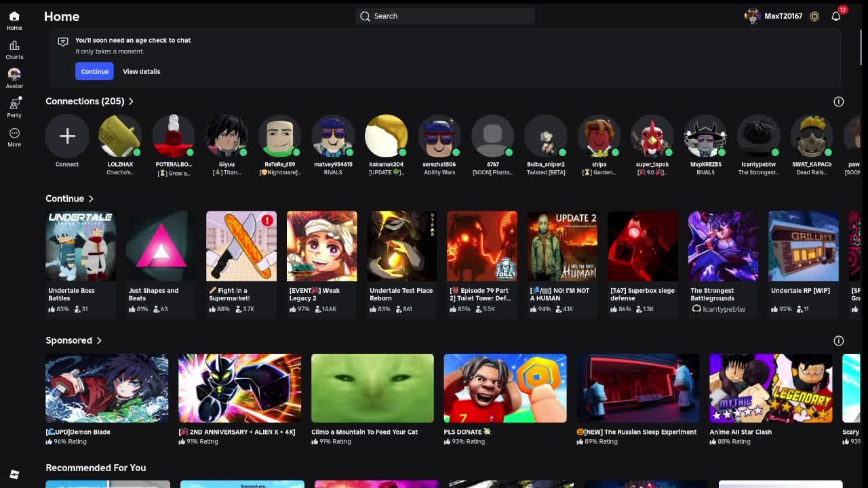Image resolution: width=868 pixels, height=488 pixels.
Task: Open Icantypebtw connection avatar
Action: [x=758, y=136]
